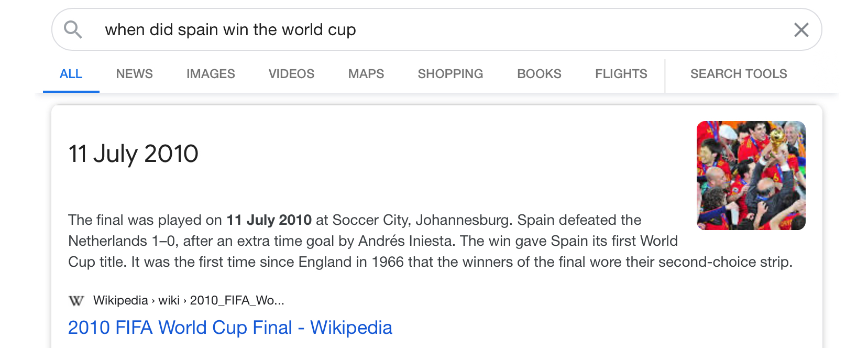Viewport: 868px width, 348px height.
Task: Click the bold 11 July 2010 in the snippet
Action: [x=269, y=220]
